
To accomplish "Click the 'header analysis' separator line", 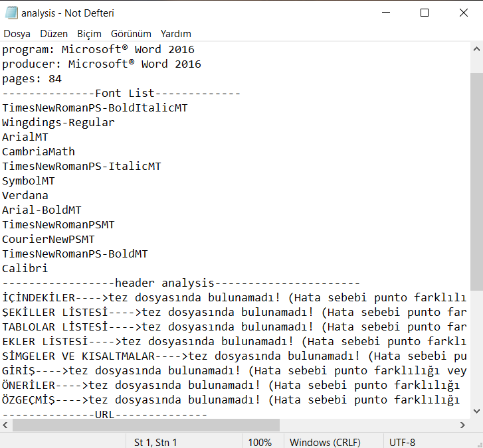I will click(x=181, y=283).
